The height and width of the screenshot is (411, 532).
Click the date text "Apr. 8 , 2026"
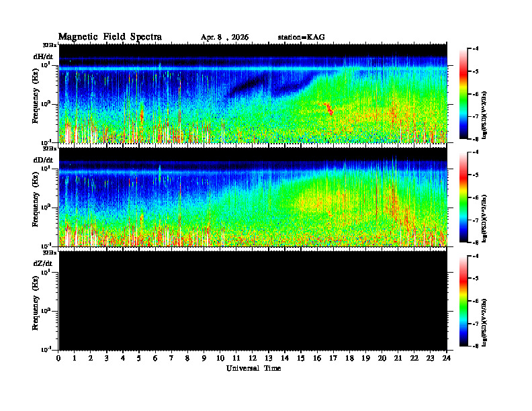pyautogui.click(x=224, y=38)
